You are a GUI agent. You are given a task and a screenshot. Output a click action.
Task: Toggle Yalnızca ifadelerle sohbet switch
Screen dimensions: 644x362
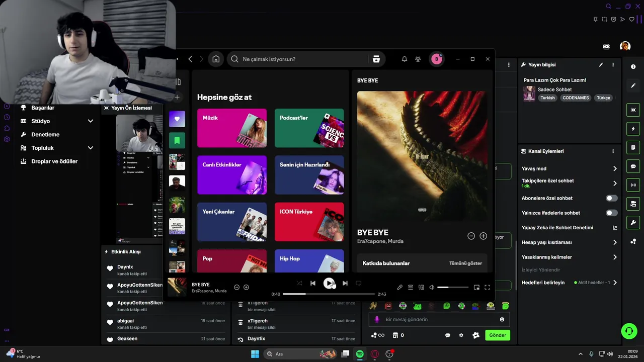coord(611,213)
